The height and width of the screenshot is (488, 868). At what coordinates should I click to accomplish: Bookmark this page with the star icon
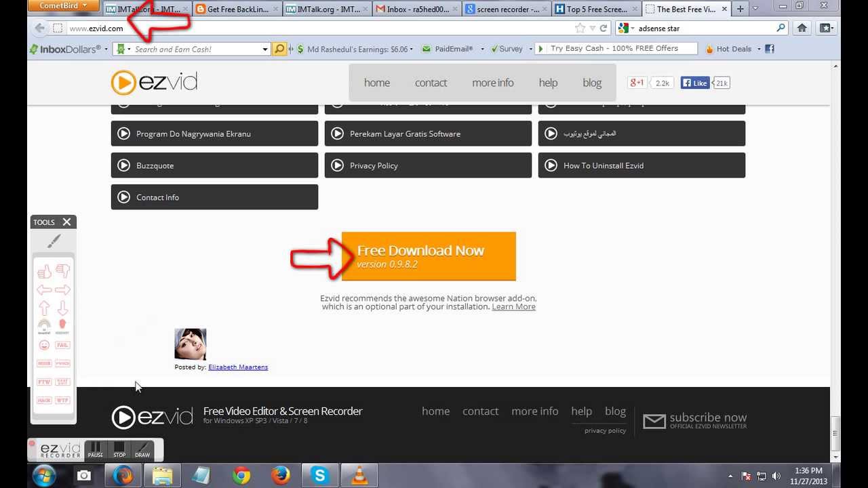pyautogui.click(x=580, y=28)
